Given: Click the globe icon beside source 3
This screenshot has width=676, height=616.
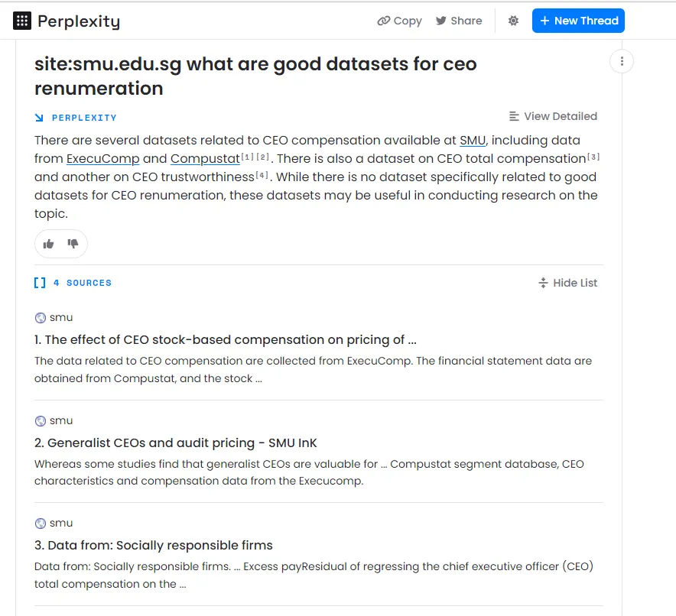Looking at the screenshot, I should pyautogui.click(x=40, y=524).
